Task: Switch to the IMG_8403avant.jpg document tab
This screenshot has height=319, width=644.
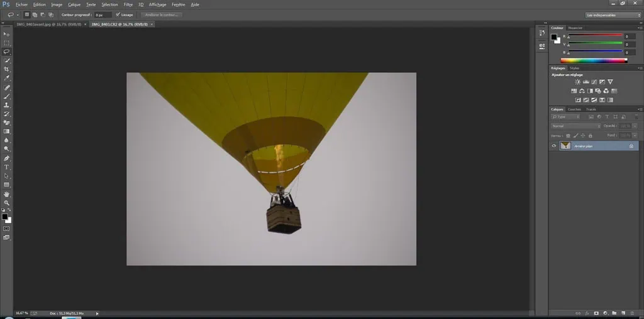Action: coord(50,24)
